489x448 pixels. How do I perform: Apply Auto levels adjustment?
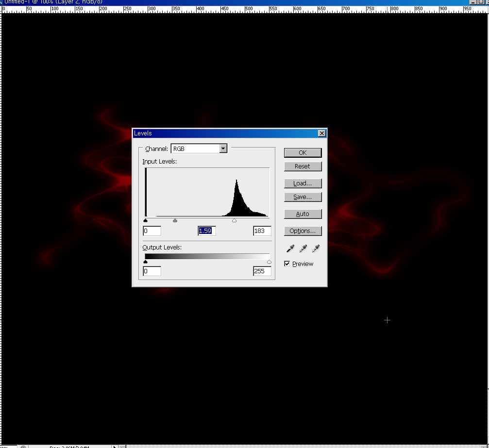303,214
